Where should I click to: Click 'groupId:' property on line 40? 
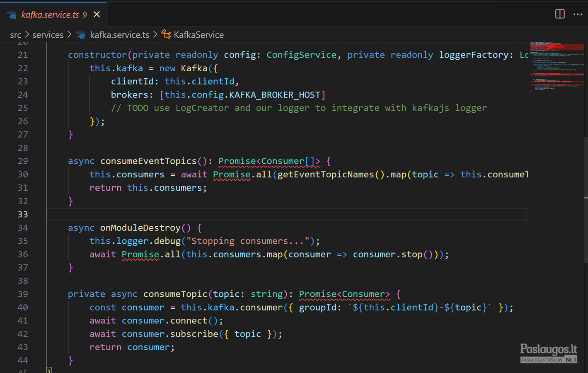pos(320,307)
